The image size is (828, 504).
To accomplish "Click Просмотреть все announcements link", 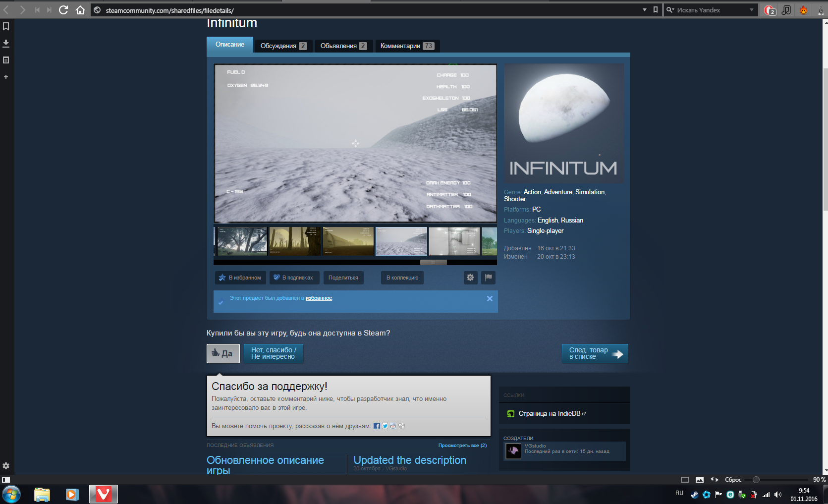I will coord(462,446).
